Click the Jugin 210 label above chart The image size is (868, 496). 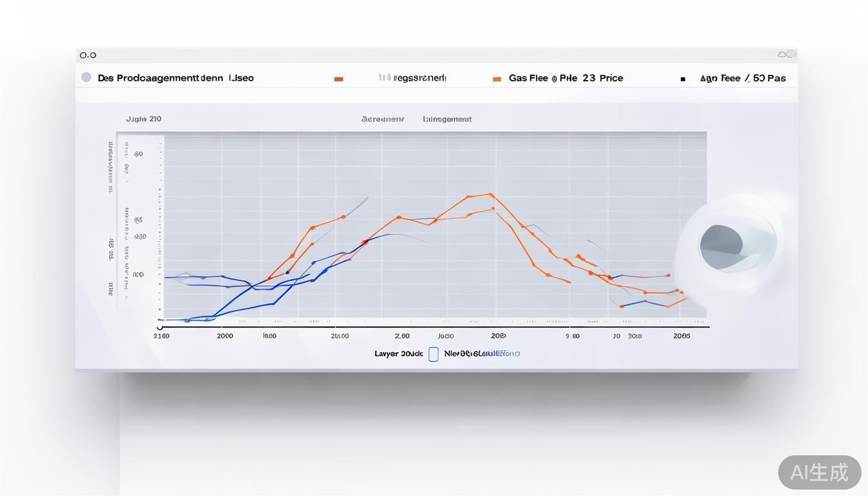pyautogui.click(x=143, y=119)
